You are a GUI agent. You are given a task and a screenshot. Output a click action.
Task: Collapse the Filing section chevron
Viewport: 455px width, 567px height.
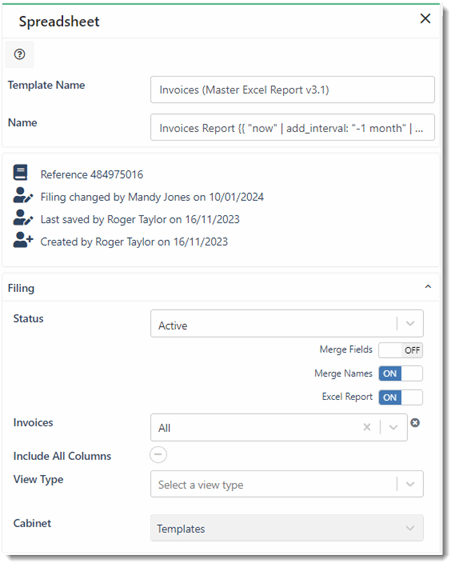[428, 287]
